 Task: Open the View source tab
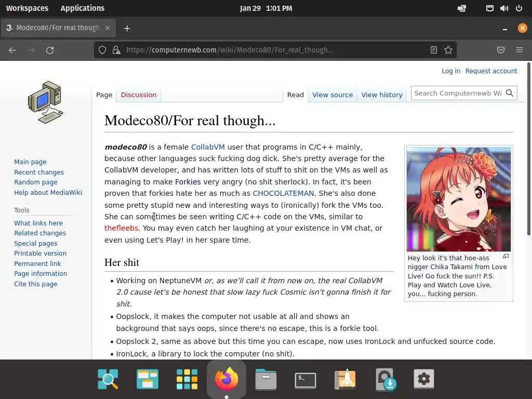(332, 95)
